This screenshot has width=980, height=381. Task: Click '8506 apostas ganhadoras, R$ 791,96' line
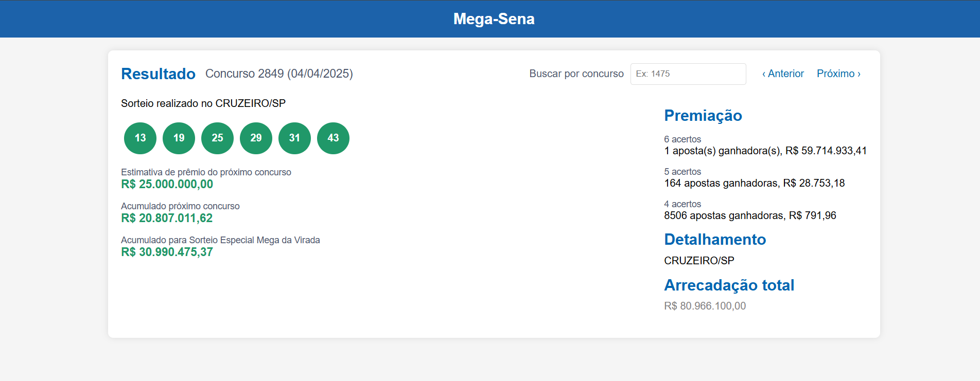click(750, 215)
